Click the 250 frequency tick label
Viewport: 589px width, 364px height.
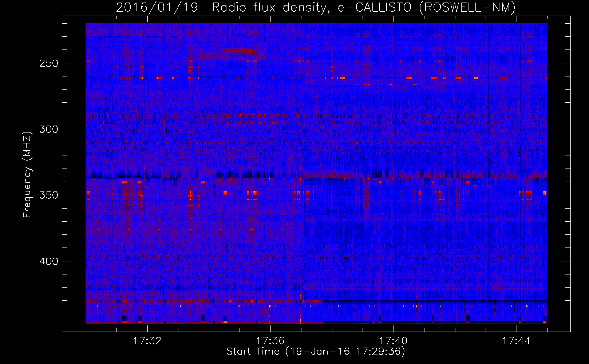49,63
